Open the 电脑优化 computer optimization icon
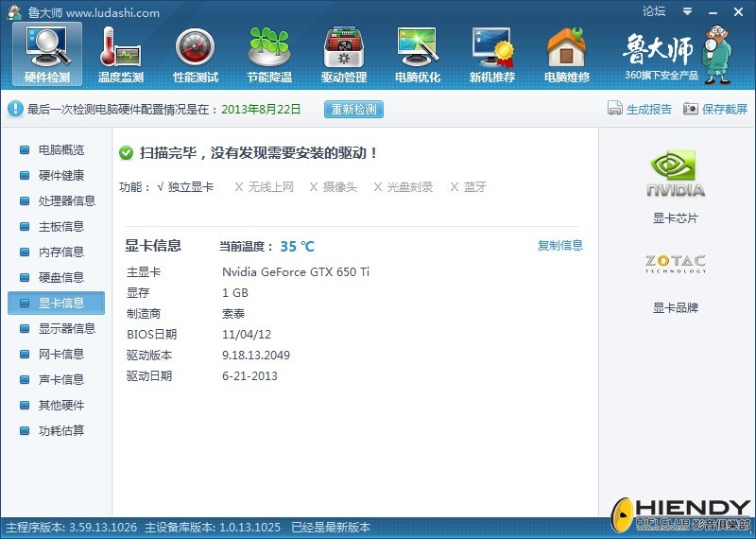Image resolution: width=756 pixels, height=539 pixels. tap(418, 54)
